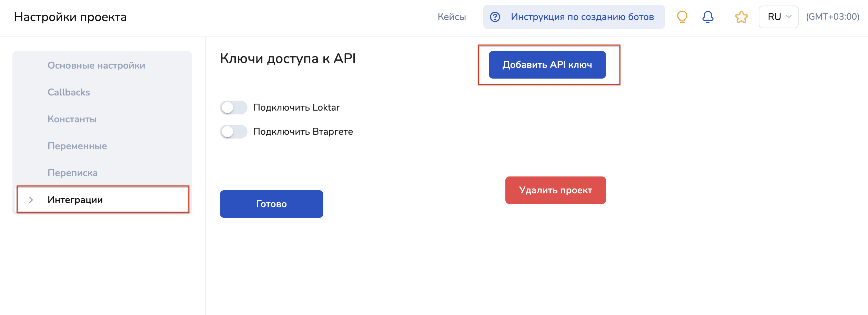This screenshot has width=868, height=315.
Task: Open Переписка settings item
Action: click(72, 173)
